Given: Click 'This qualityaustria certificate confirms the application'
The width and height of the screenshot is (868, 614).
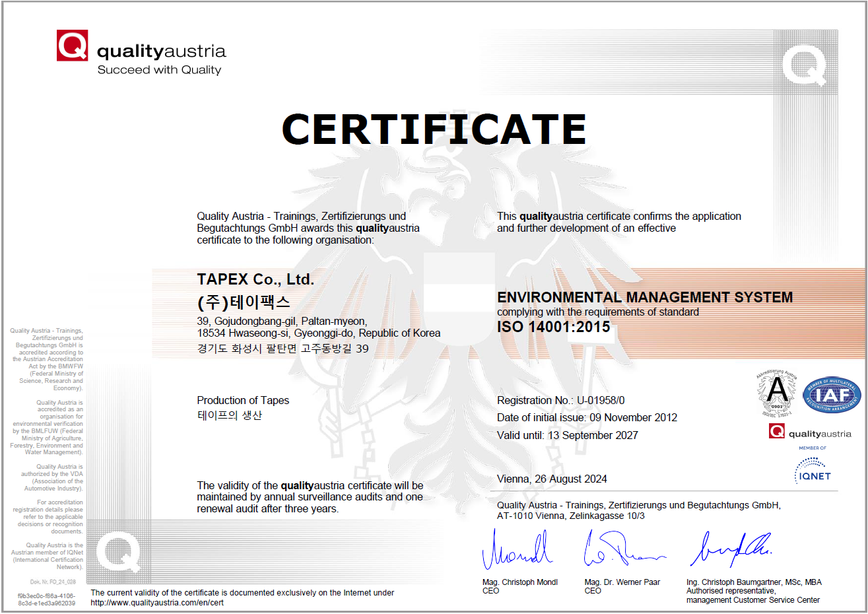Looking at the screenshot, I should (x=619, y=217).
